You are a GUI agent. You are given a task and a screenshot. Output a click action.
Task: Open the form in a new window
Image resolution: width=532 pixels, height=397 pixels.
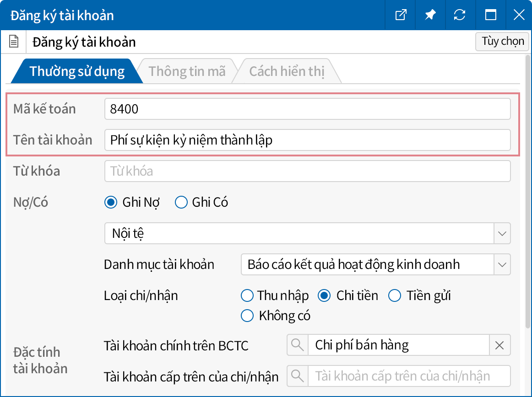[x=401, y=15]
